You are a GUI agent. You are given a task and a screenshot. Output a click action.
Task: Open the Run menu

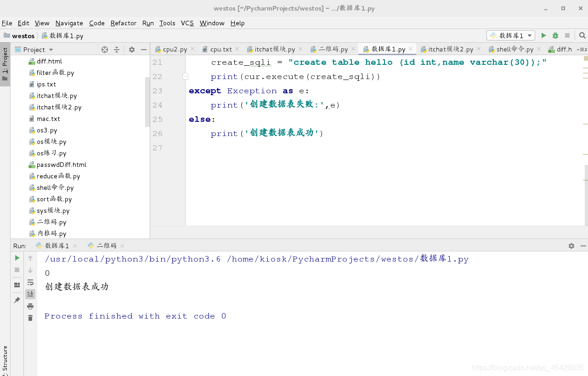[148, 23]
